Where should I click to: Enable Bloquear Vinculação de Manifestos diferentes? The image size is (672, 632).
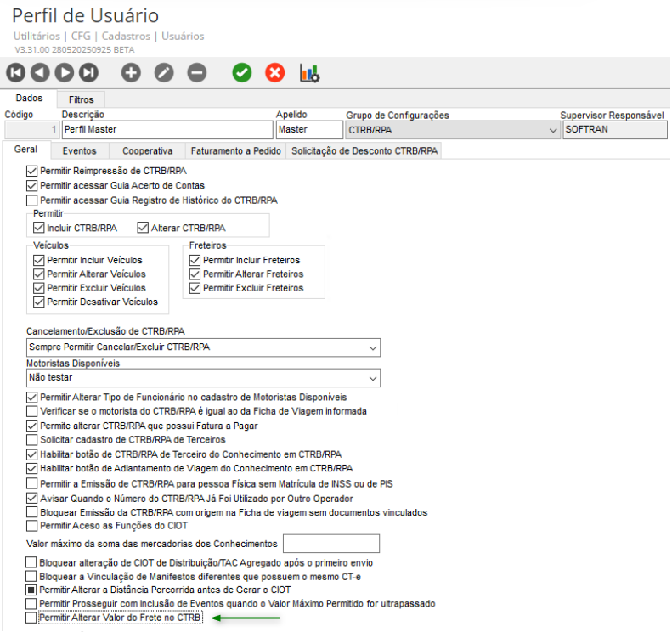(x=31, y=576)
